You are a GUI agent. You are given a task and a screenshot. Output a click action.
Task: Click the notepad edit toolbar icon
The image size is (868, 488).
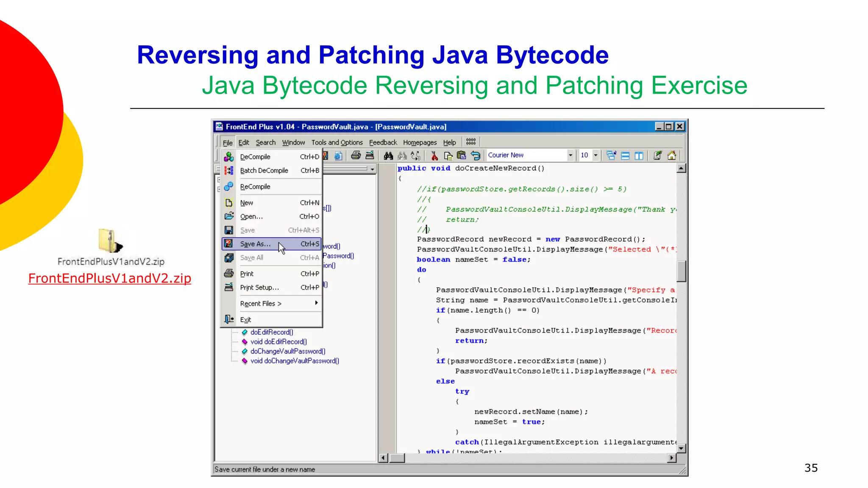[x=657, y=155]
